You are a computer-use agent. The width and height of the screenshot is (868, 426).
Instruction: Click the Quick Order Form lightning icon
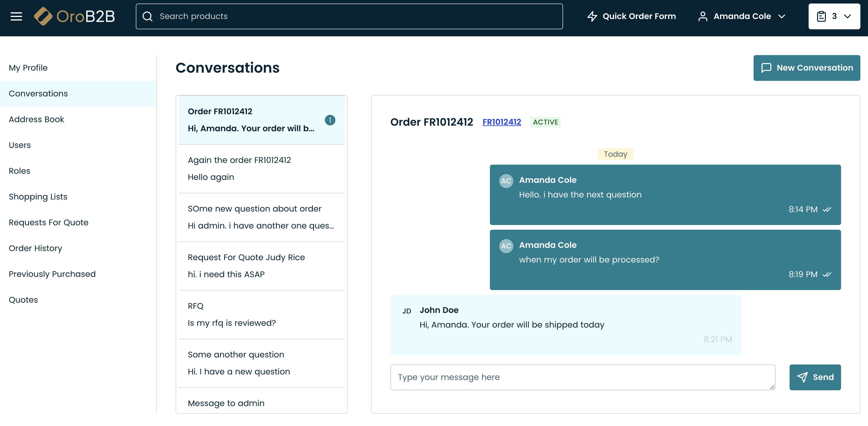592,16
